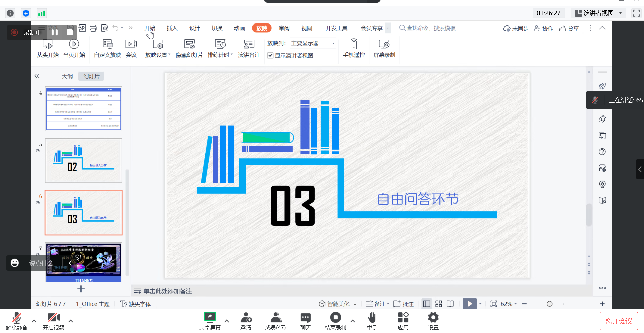Select the 大纲 outline tab
This screenshot has height=333, width=644.
click(x=67, y=76)
